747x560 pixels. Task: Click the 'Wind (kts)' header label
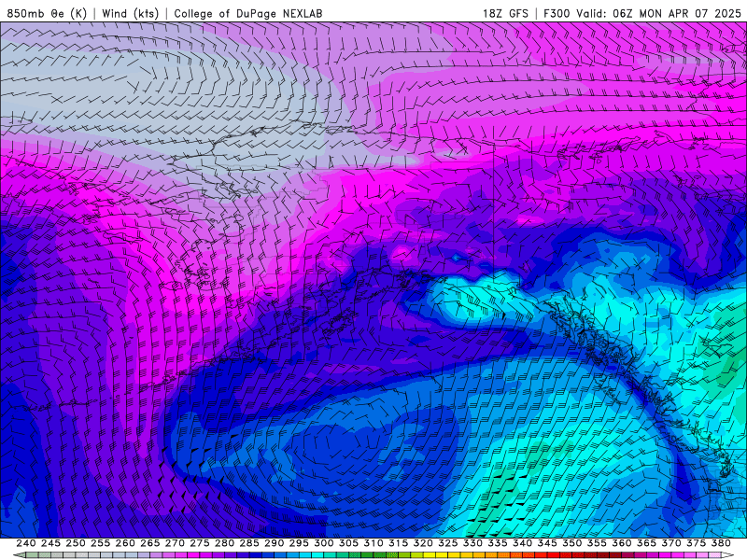130,13
